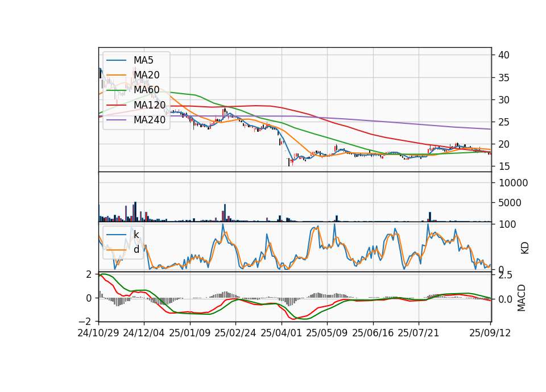Click the MA20 legend label
546x392 pixels.
pyautogui.click(x=146, y=75)
